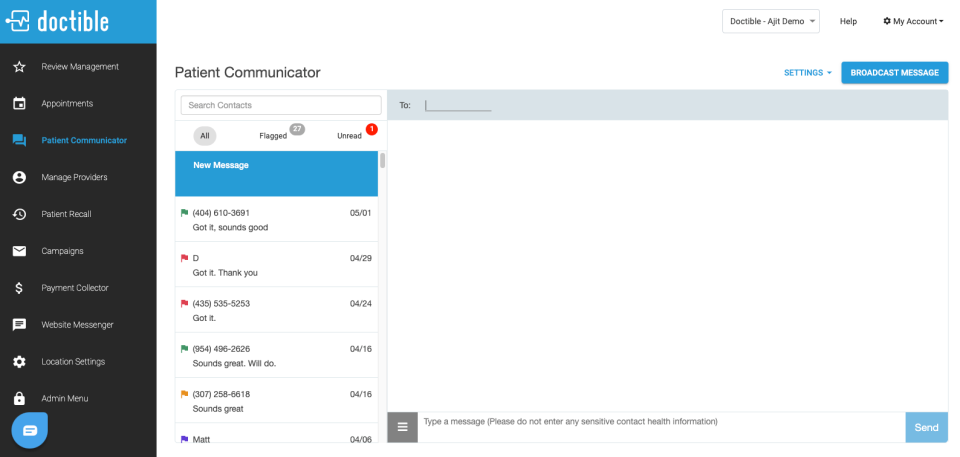Toggle orange flag on (307) 258-6618
The height and width of the screenshot is (457, 960).
point(184,394)
